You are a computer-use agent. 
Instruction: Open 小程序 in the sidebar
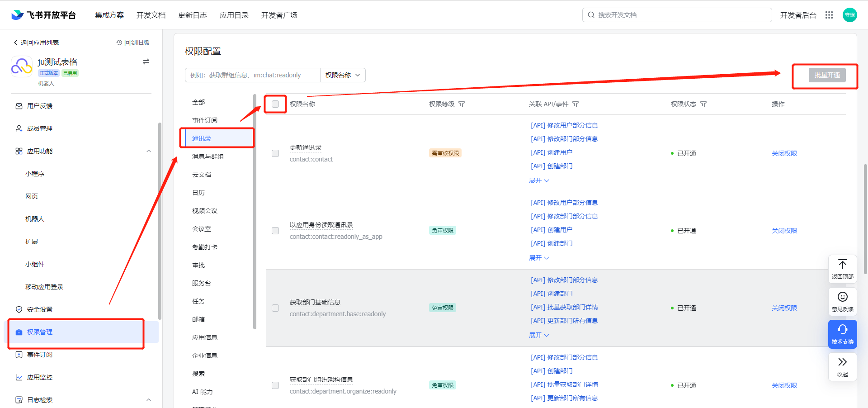coord(35,174)
